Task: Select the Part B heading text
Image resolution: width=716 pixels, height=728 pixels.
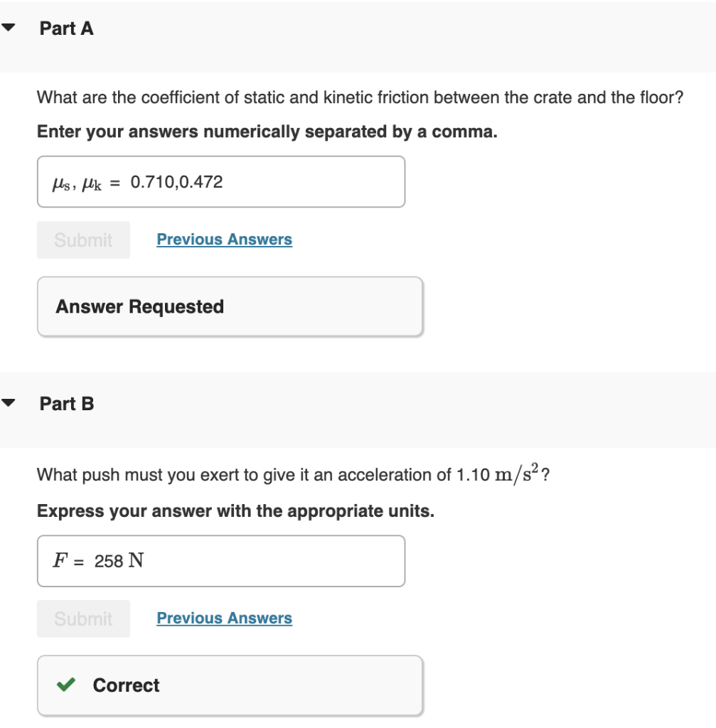Action: pos(67,404)
